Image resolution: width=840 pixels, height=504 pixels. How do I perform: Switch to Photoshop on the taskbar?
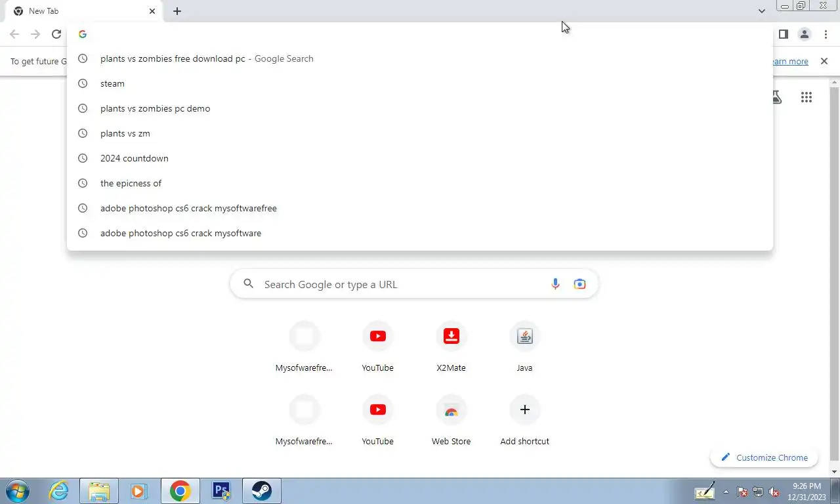click(x=221, y=491)
